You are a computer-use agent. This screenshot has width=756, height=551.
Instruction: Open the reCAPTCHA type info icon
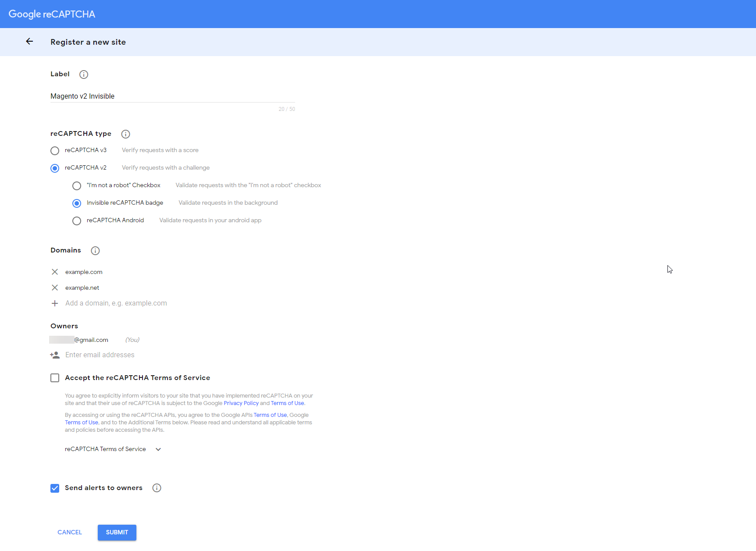(x=125, y=134)
